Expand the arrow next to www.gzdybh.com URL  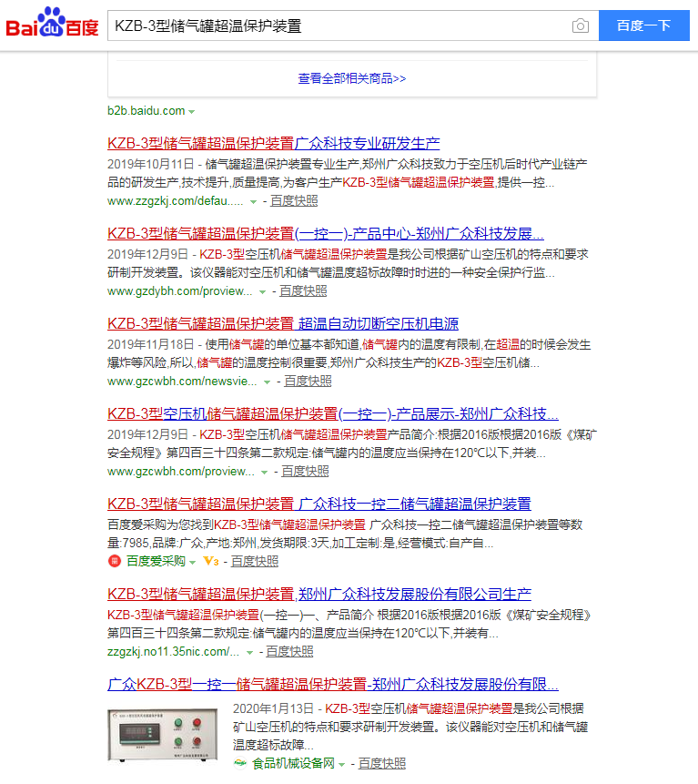263,291
